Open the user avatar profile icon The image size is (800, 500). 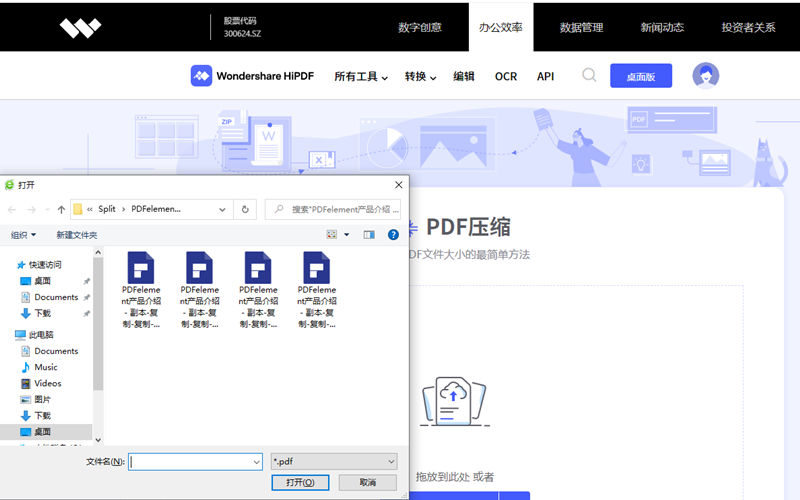point(706,76)
